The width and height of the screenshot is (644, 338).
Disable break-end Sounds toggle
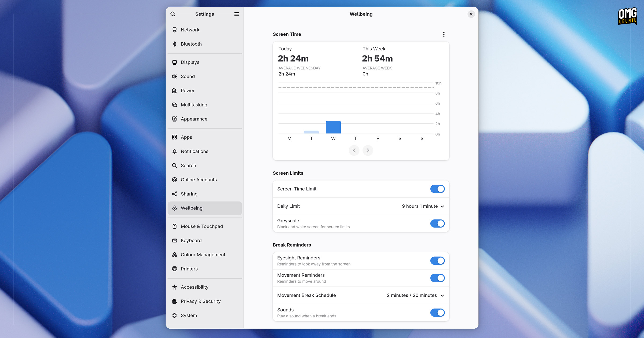click(x=437, y=313)
